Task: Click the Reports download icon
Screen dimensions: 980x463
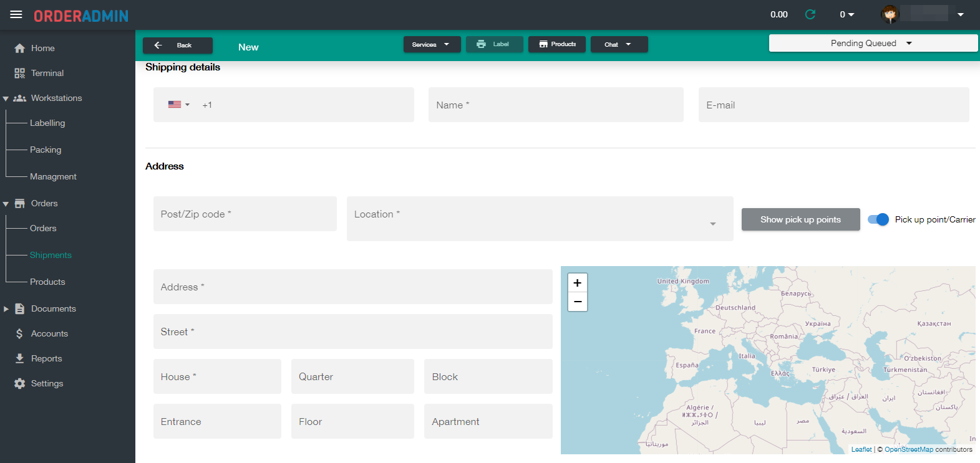Action: [20, 358]
